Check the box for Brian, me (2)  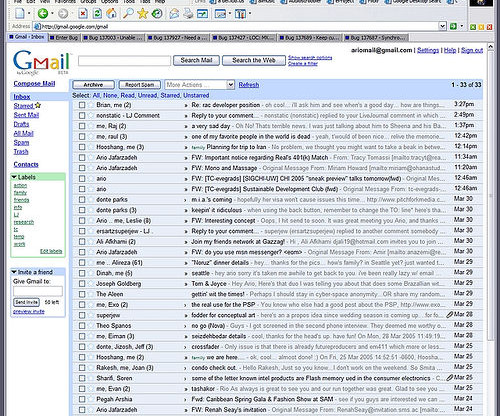pyautogui.click(x=82, y=105)
